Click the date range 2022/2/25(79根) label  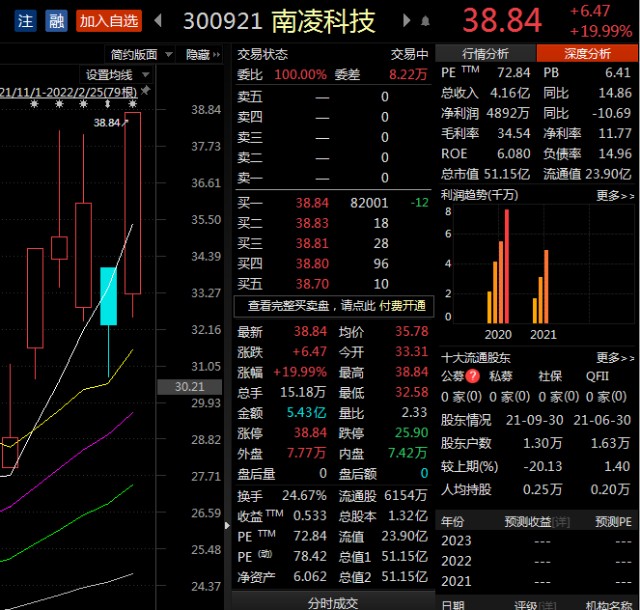click(x=69, y=92)
